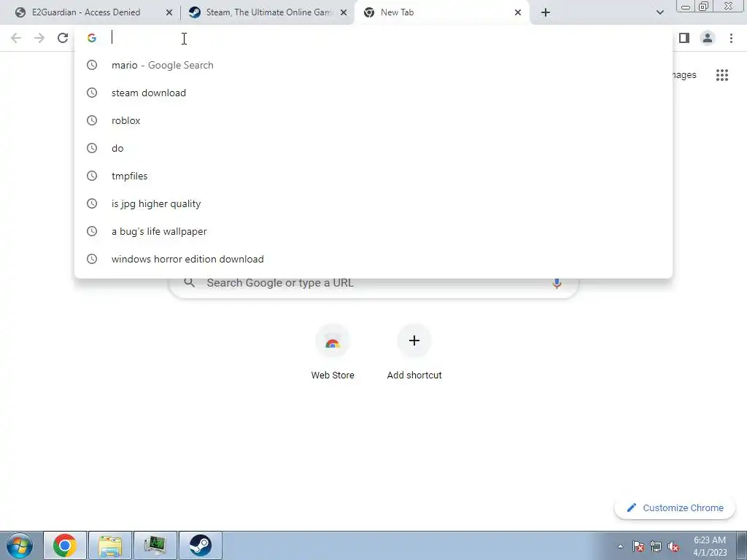This screenshot has height=560, width=747.
Task: Close the E2Guardian Access Denied tab
Action: tap(169, 12)
